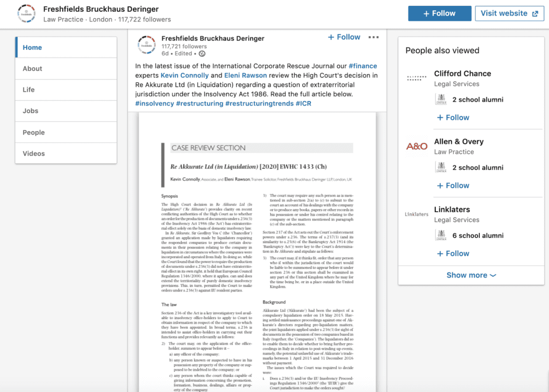Image resolution: width=549 pixels, height=392 pixels.
Task: Click the Freshfields logo beside the post author
Action: tap(147, 45)
